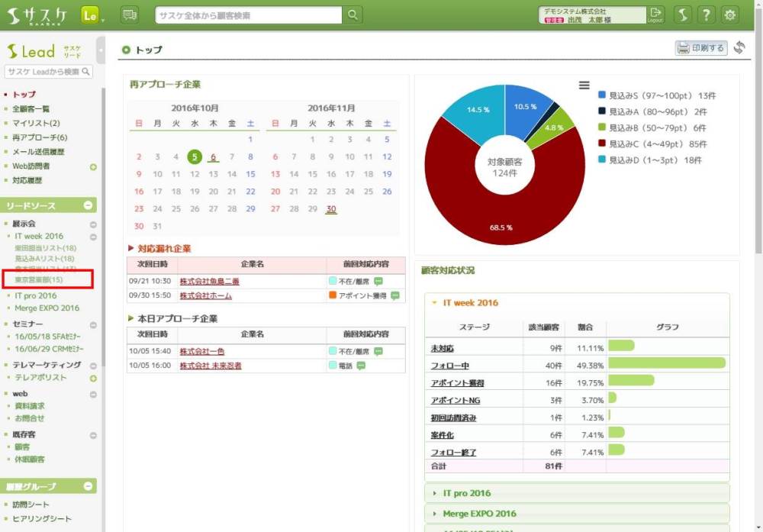This screenshot has width=763, height=532.
Task: Click comment bubble icon for 株式会社ホーム
Action: pos(394,295)
